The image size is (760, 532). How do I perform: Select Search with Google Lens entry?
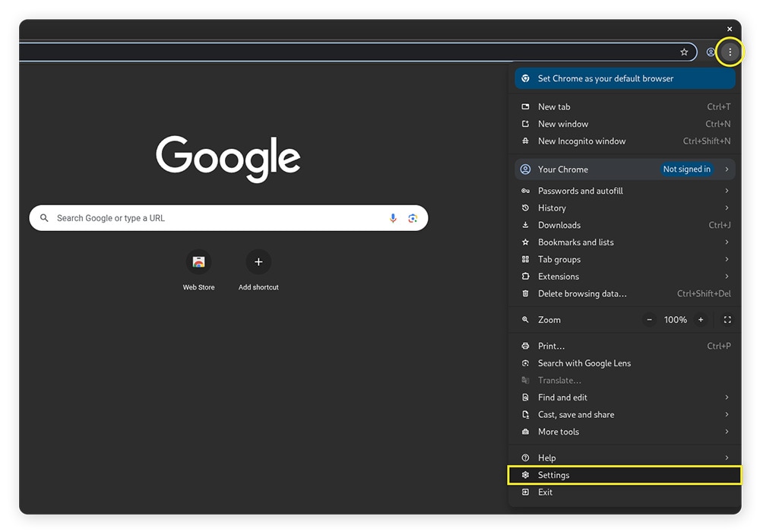coord(625,363)
